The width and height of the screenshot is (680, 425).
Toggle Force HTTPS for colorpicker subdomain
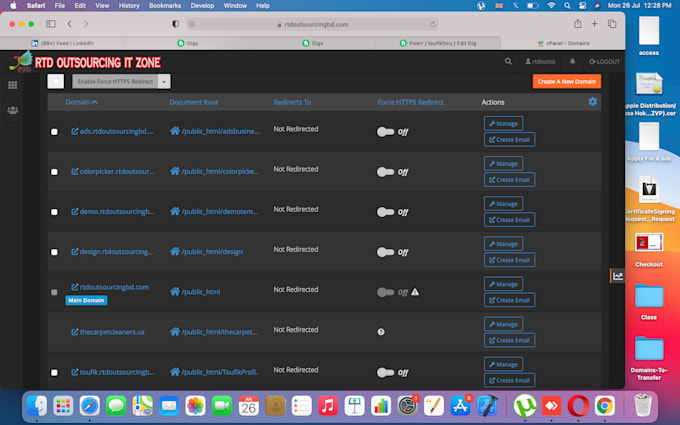[x=385, y=172]
